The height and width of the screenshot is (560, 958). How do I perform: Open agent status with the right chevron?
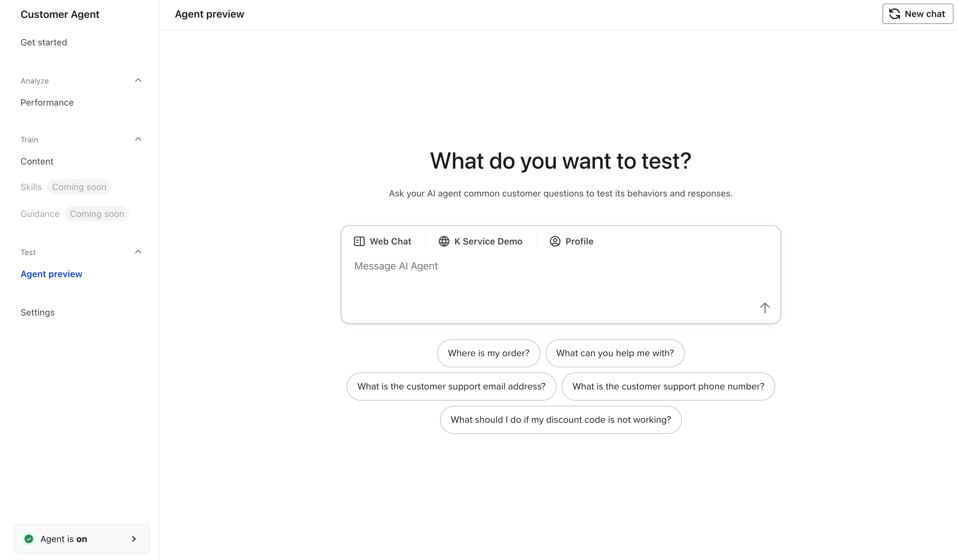pos(134,539)
